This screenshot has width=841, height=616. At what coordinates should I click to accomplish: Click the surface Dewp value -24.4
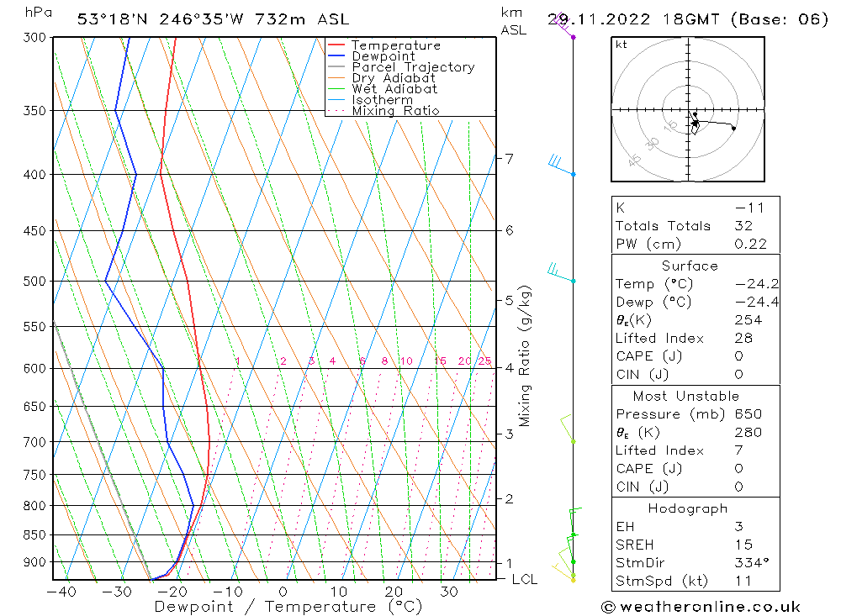coord(757,302)
